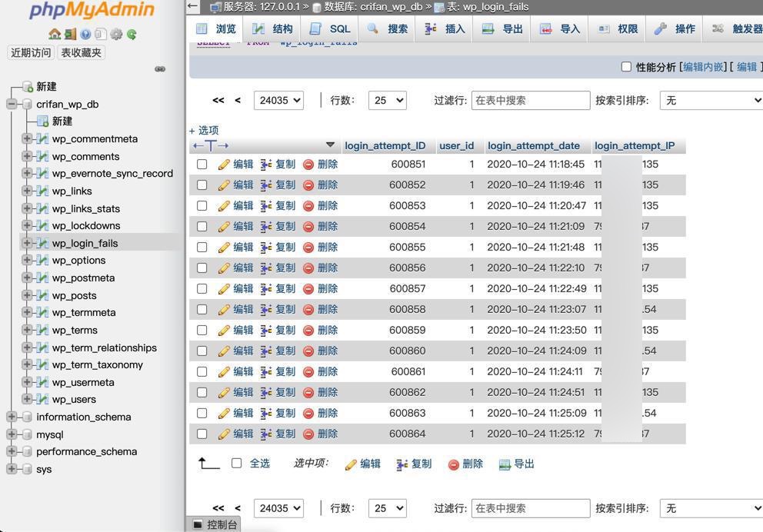Click the pencil edit icon for row 600851
Screen dimensions: 763x532
tap(224, 165)
